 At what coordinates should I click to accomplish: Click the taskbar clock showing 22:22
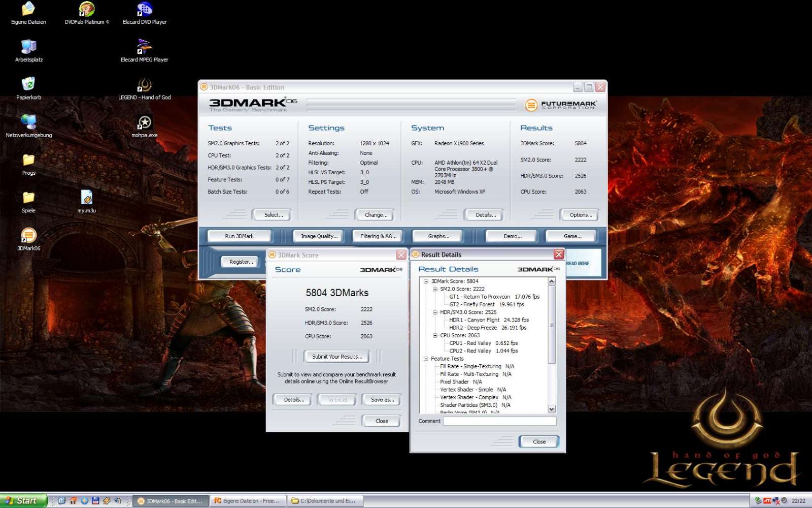click(x=798, y=500)
